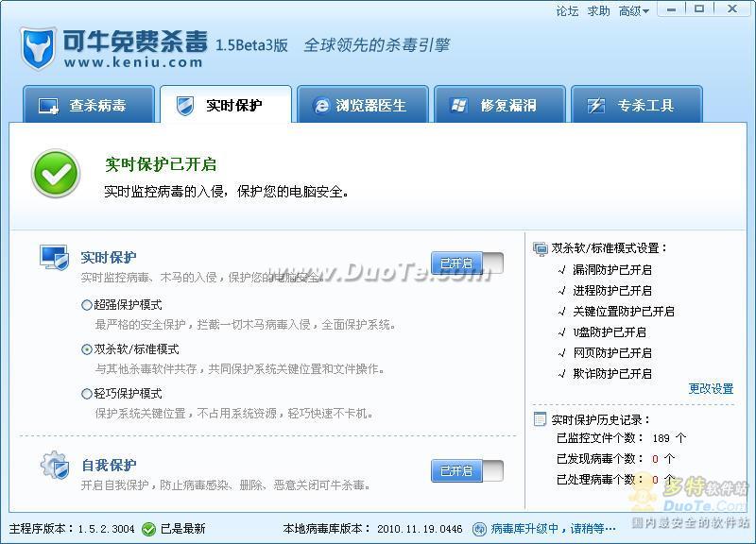Image resolution: width=756 pixels, height=544 pixels.
Task: Click the checkmark beside 欺诈防护已开启
Action: (561, 373)
